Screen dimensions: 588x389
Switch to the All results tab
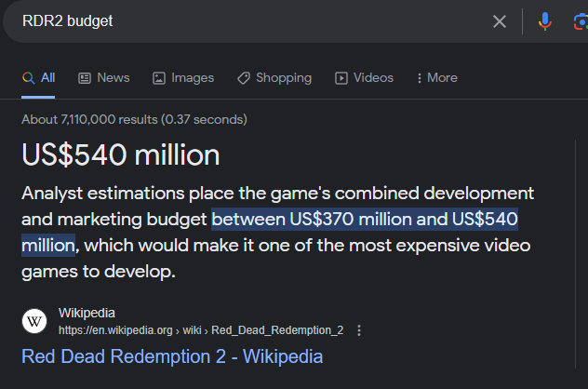39,78
